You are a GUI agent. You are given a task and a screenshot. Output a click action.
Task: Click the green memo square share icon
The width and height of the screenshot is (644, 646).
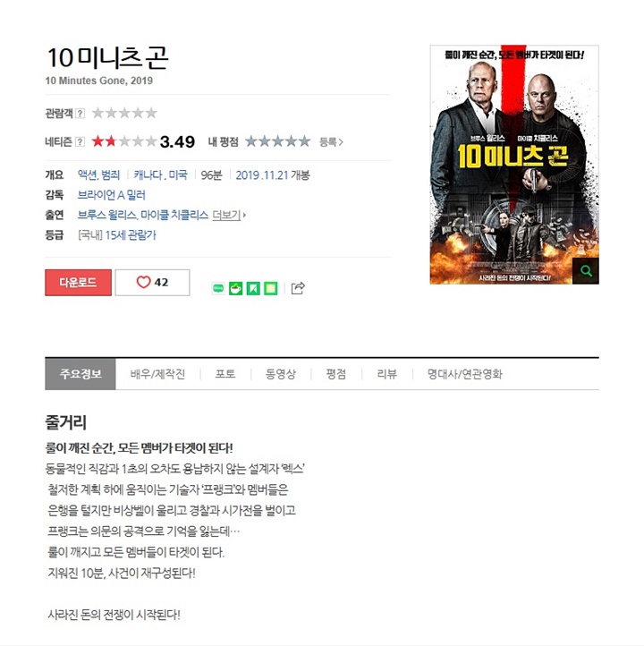point(270,288)
